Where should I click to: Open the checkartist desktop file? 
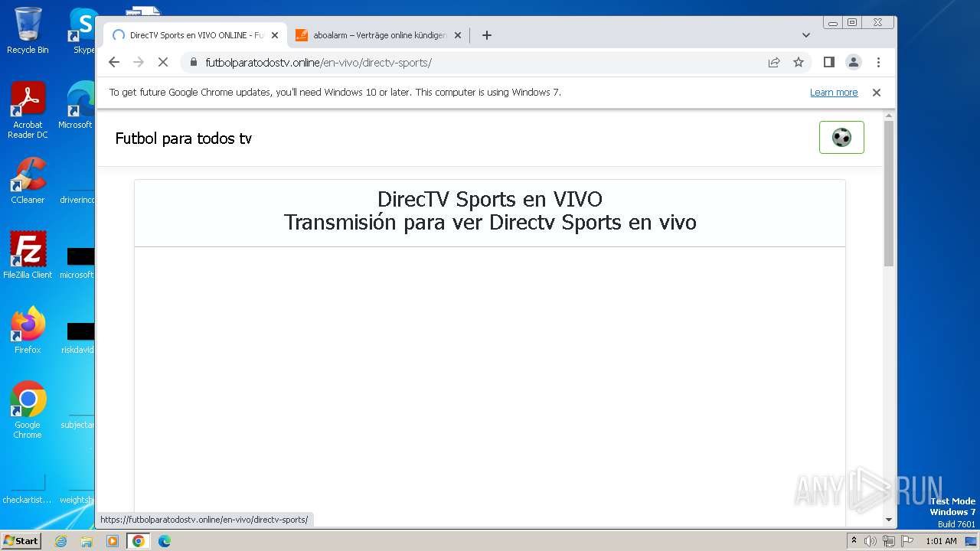[28, 488]
